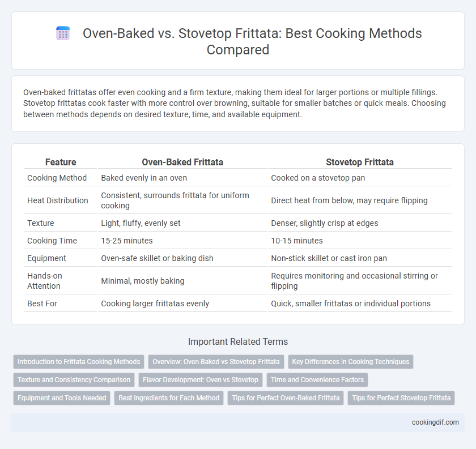476x449 pixels.
Task: Click the Important Related Terms heading
Action: (238, 341)
